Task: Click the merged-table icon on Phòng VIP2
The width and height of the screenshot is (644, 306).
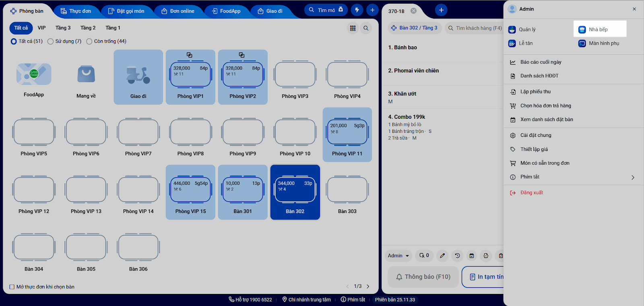Action: (x=242, y=55)
